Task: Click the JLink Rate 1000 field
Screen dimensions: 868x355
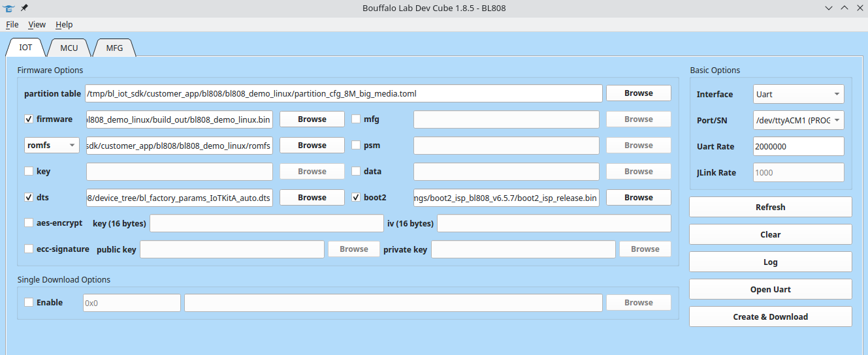Action: 798,172
